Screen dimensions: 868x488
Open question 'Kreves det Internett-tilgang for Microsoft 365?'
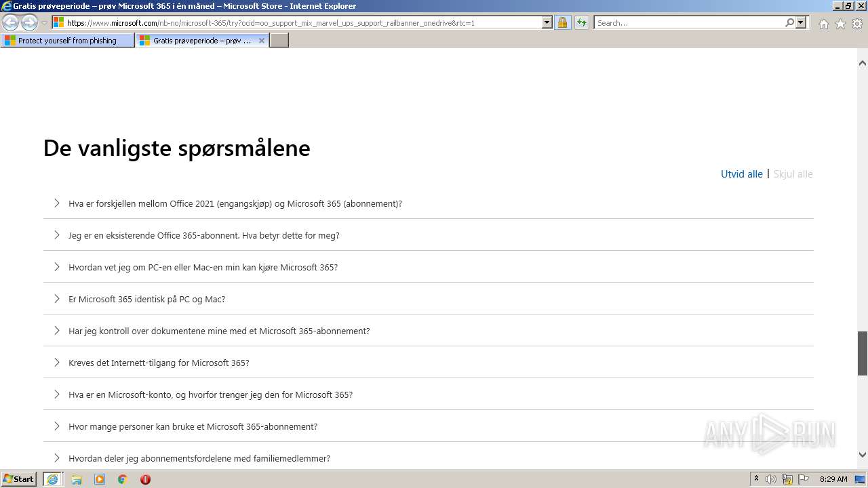coord(159,363)
